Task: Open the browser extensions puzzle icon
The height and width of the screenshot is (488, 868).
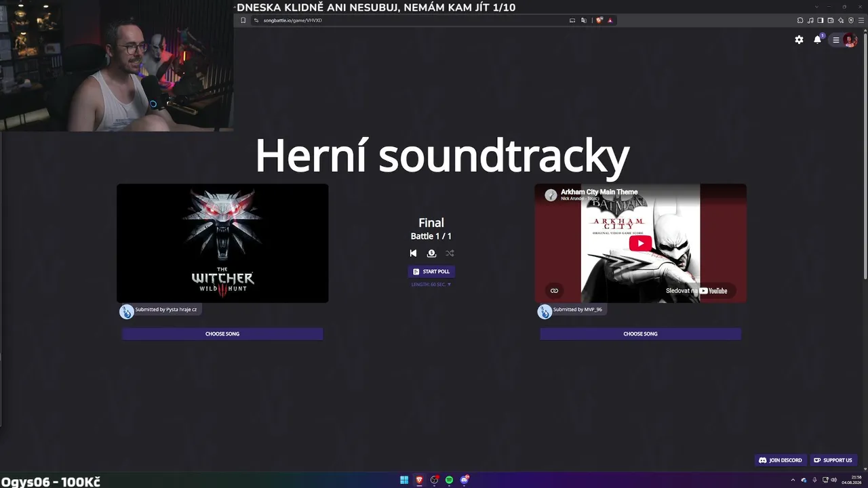Action: point(800,20)
